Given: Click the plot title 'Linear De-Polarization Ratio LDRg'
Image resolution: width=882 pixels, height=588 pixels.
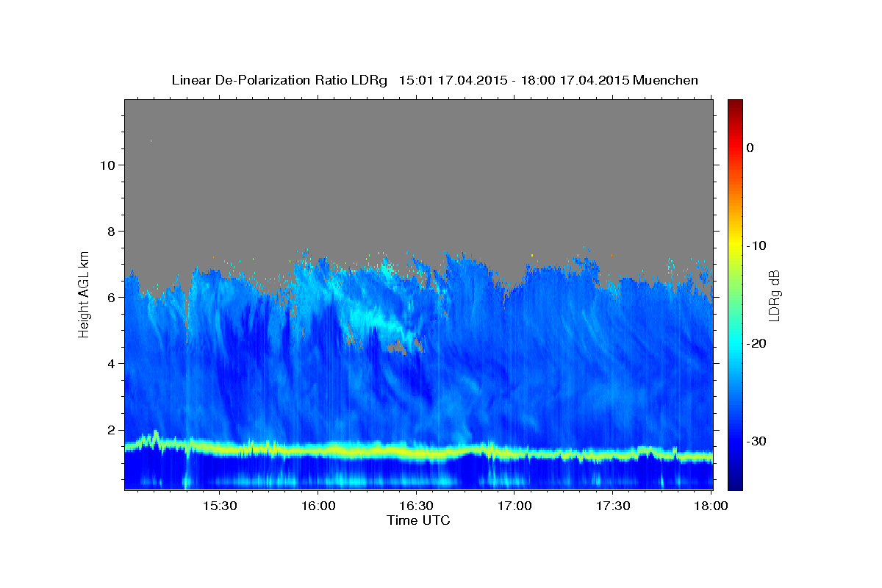Looking at the screenshot, I should pyautogui.click(x=279, y=80).
